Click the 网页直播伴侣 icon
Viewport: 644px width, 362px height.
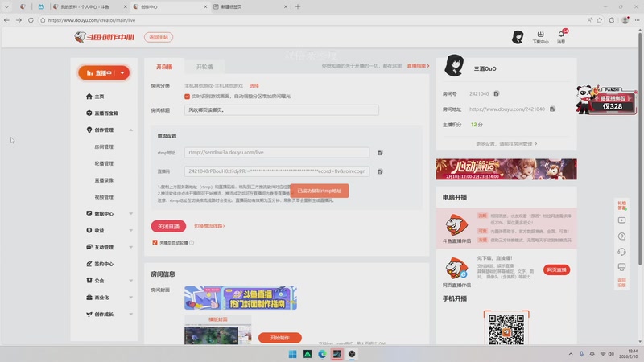click(456, 269)
